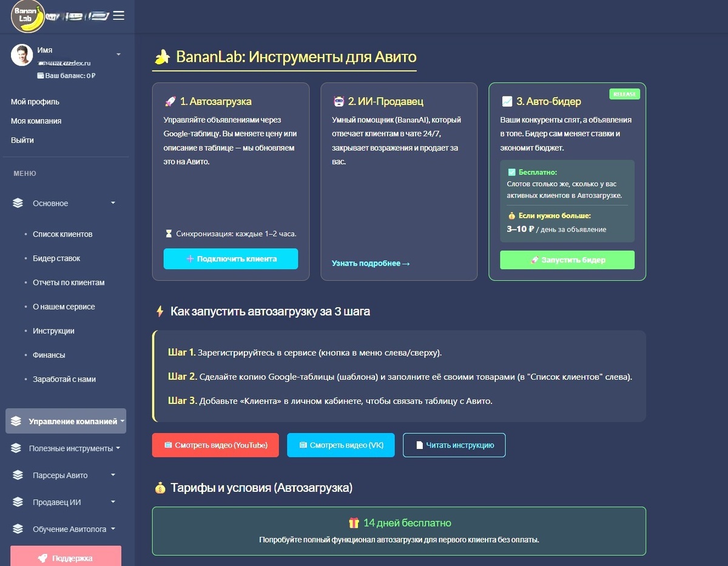Click the rocket icon of Автозагрузка card
Viewport: 728px width, 566px height.
click(x=170, y=101)
